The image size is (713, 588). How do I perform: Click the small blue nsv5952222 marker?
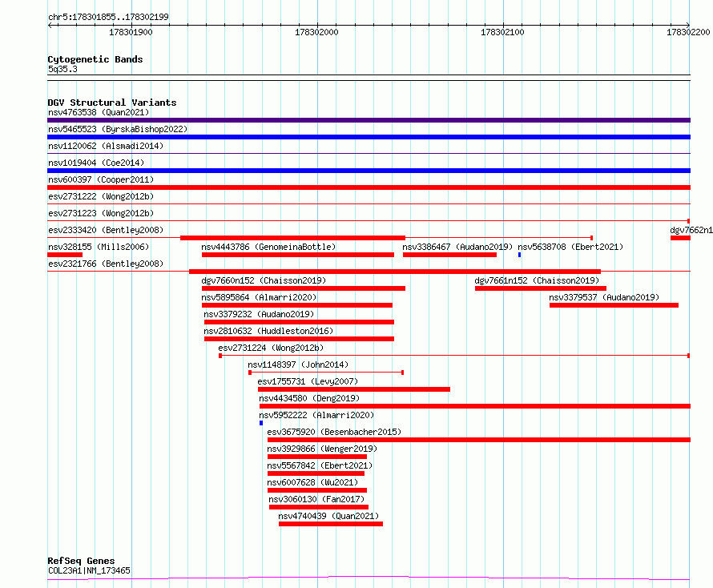point(261,423)
